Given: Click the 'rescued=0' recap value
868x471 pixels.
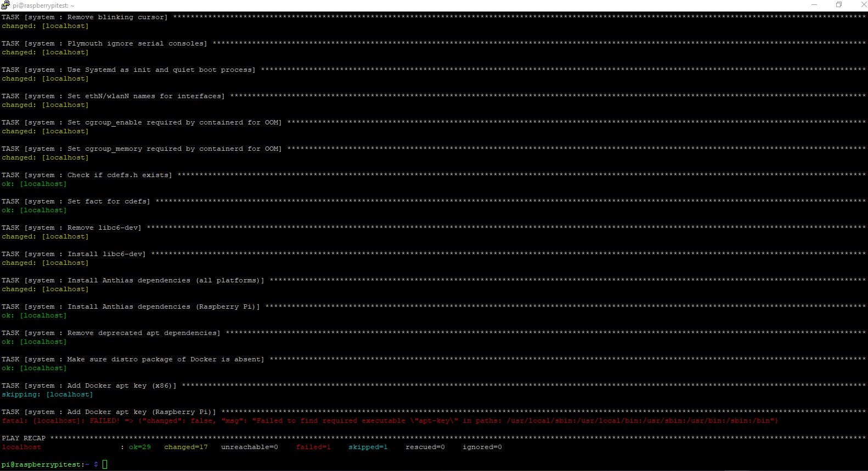Looking at the screenshot, I should [x=425, y=447].
